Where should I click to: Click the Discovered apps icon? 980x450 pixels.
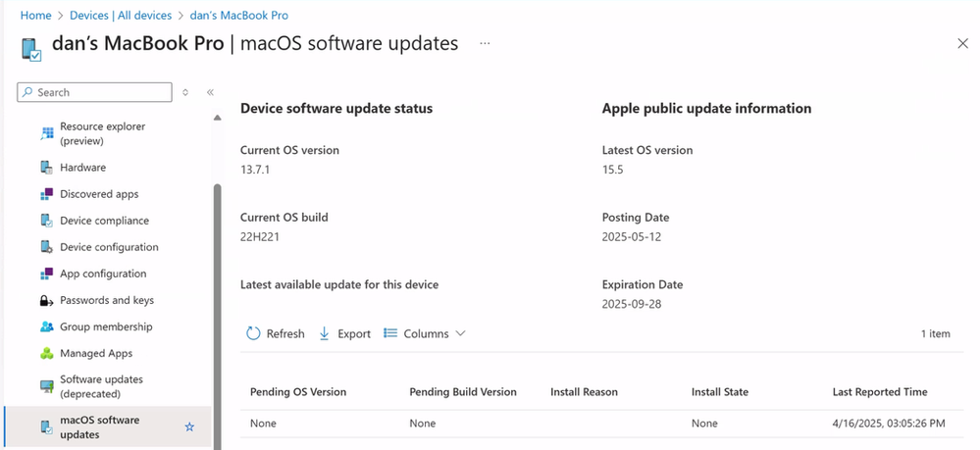coord(47,194)
